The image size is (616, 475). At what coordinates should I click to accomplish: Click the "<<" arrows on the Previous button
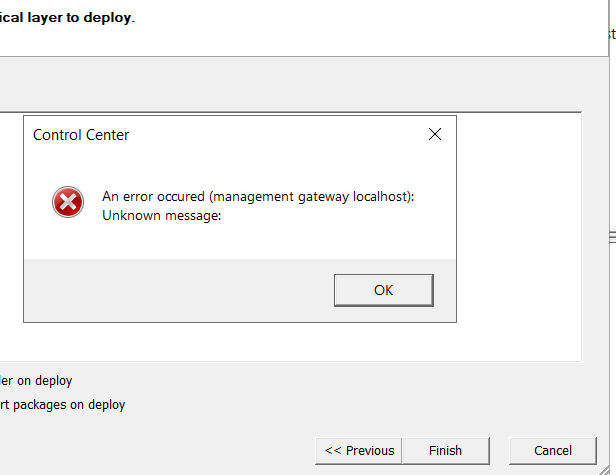click(333, 451)
